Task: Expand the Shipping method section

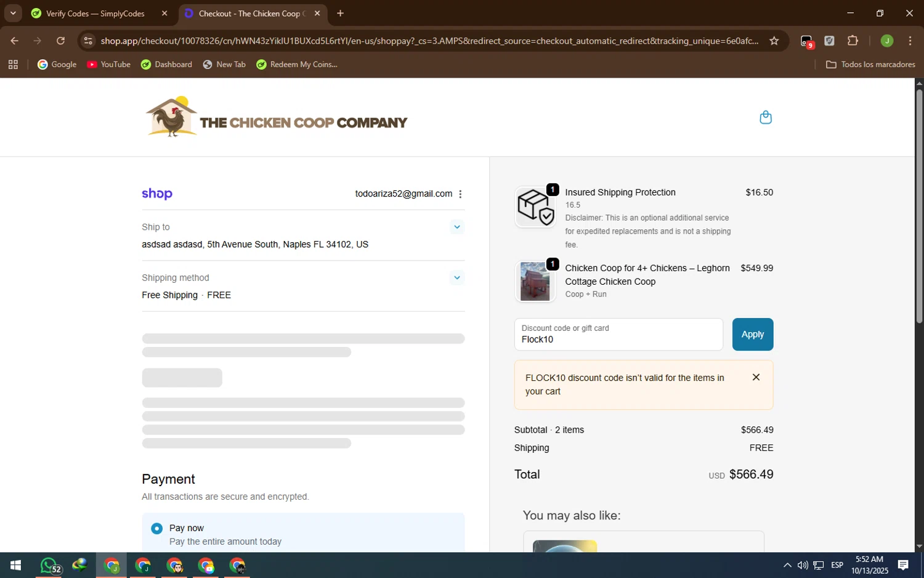Action: 456,277
